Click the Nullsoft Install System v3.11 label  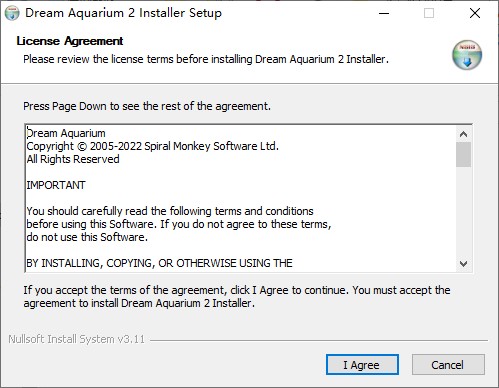pyautogui.click(x=77, y=339)
